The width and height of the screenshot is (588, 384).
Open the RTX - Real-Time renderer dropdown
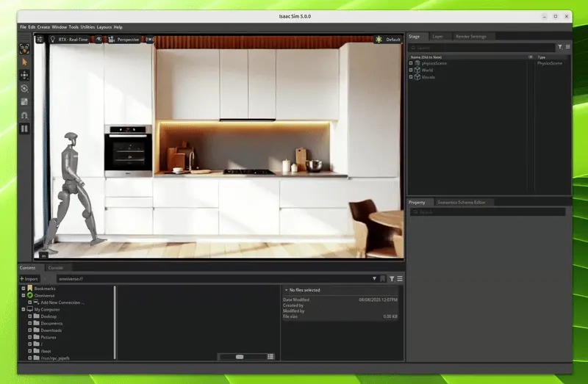click(73, 39)
